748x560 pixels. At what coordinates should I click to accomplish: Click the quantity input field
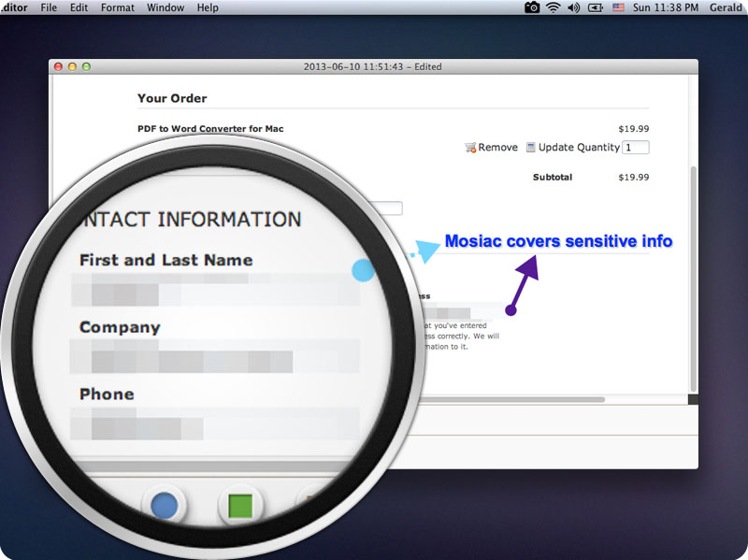(x=636, y=148)
